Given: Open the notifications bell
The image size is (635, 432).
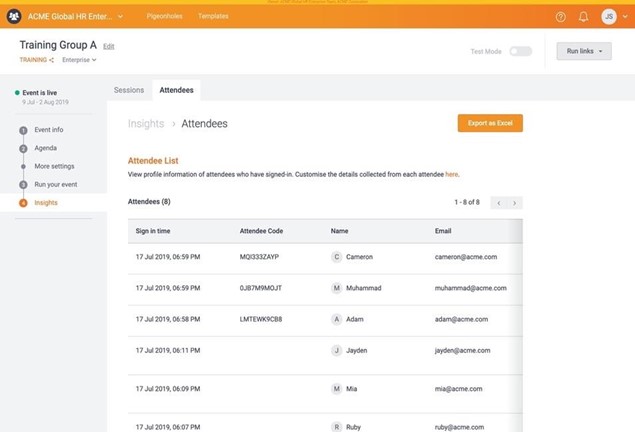Looking at the screenshot, I should [x=583, y=17].
